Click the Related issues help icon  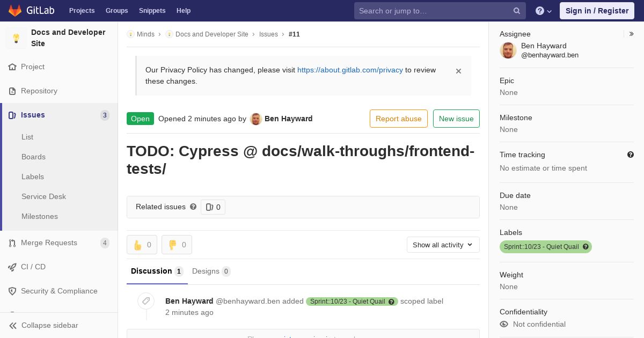(193, 207)
